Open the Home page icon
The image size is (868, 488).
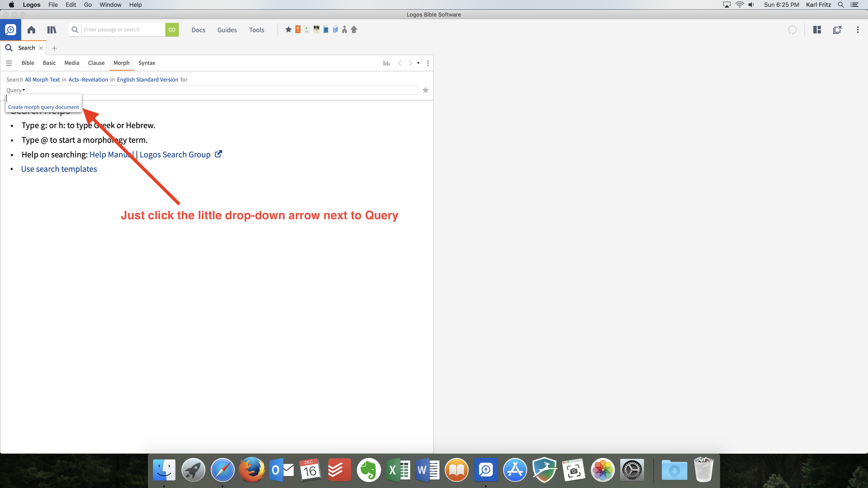tap(31, 30)
